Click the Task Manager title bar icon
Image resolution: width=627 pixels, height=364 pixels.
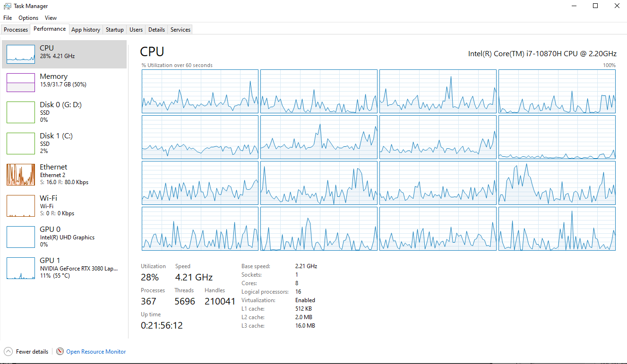click(7, 6)
